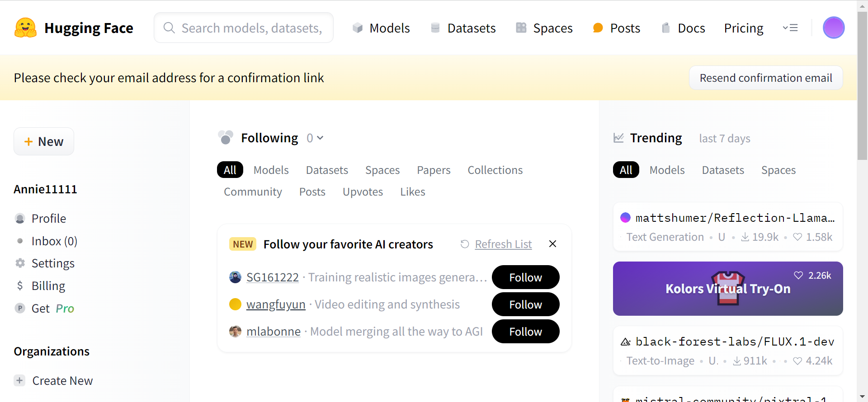Click the scrollbar down arrow
This screenshot has height=402, width=868.
[x=862, y=397]
